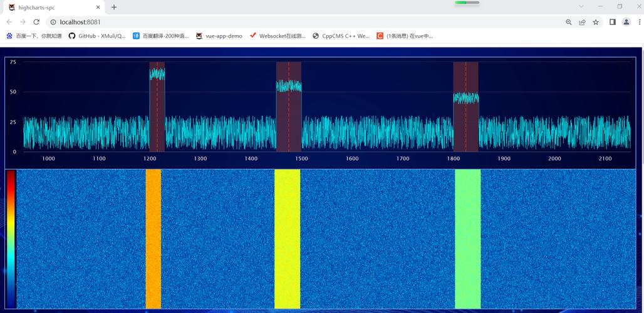Click the 1600 x-axis label
The image size is (644, 313).
coord(352,159)
